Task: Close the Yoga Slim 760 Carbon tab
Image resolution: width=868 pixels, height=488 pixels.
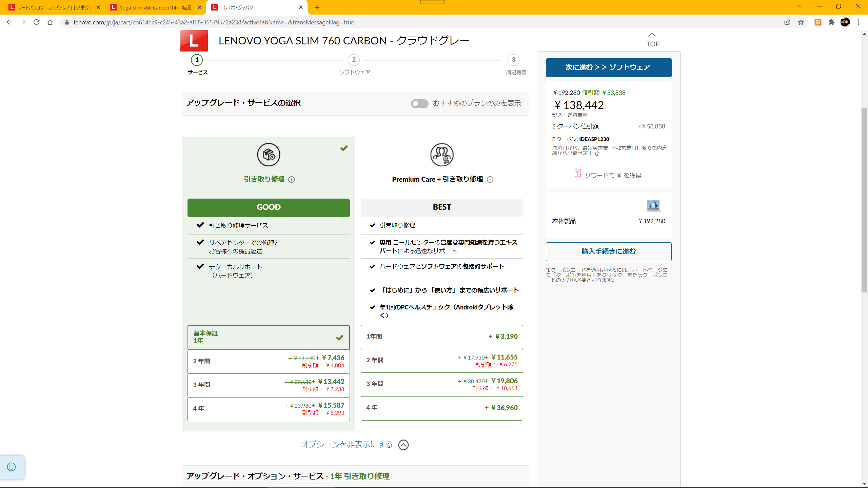Action: coord(199,7)
